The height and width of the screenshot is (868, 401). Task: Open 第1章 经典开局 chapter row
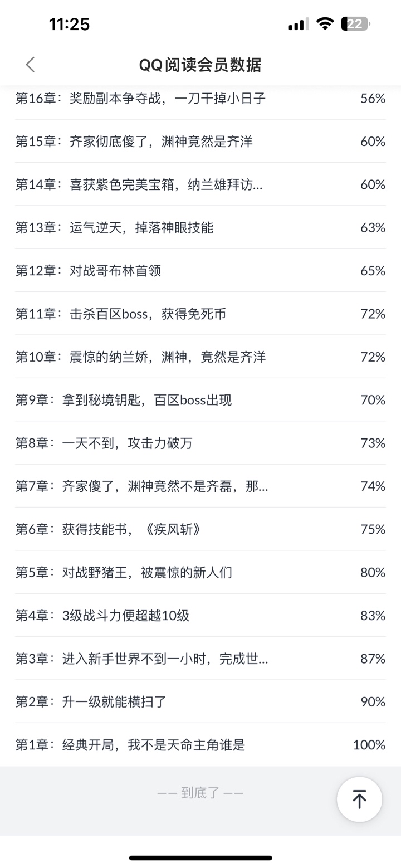[x=130, y=744]
